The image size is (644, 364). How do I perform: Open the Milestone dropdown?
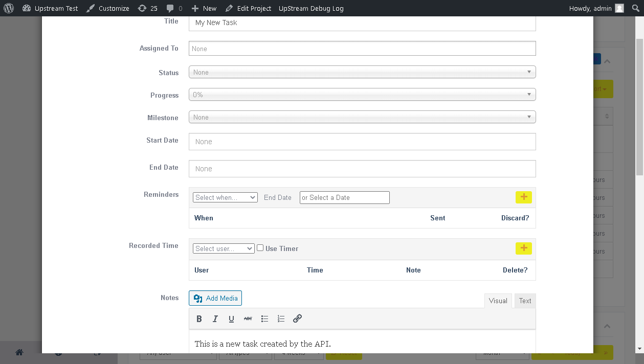tap(362, 117)
